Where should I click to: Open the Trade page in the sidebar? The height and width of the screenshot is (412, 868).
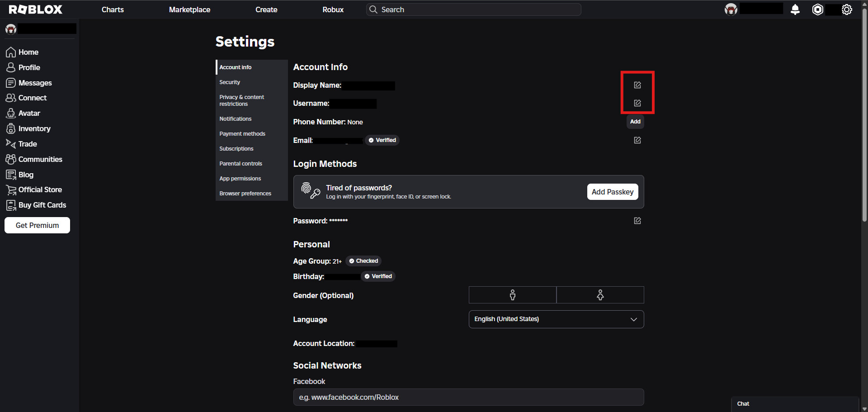(x=27, y=144)
